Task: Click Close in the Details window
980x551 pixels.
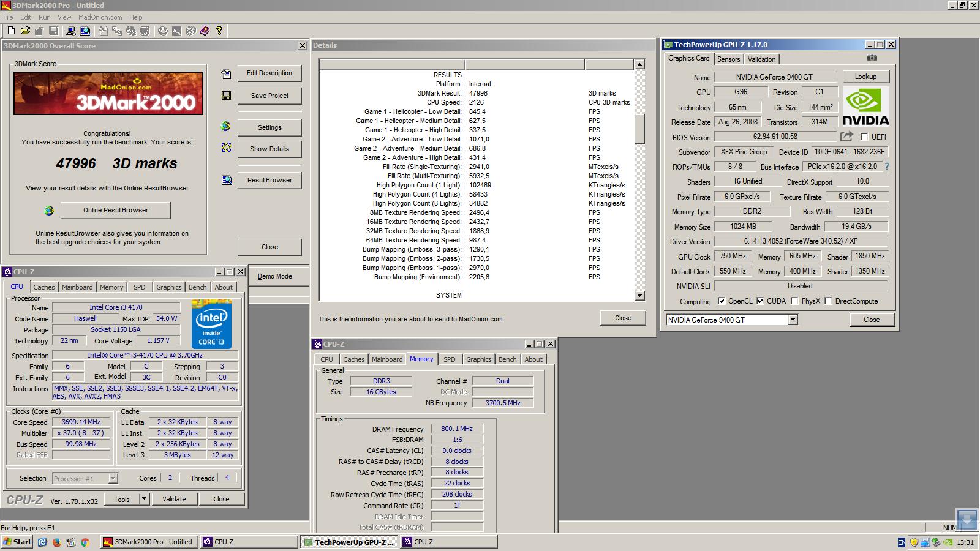Action: [x=623, y=318]
